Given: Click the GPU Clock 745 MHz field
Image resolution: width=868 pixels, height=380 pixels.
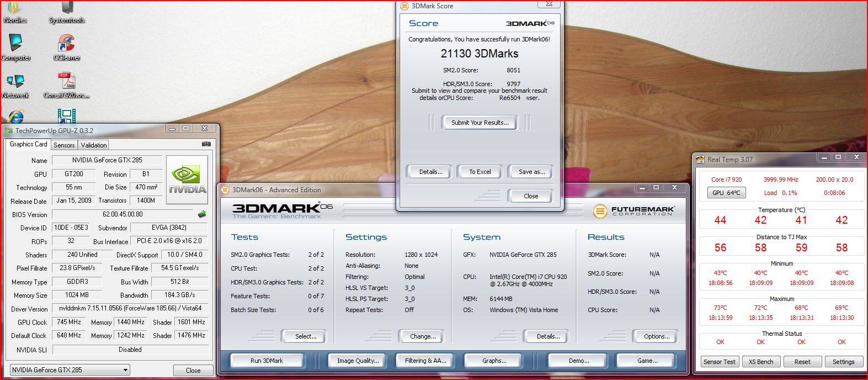Looking at the screenshot, I should point(69,322).
